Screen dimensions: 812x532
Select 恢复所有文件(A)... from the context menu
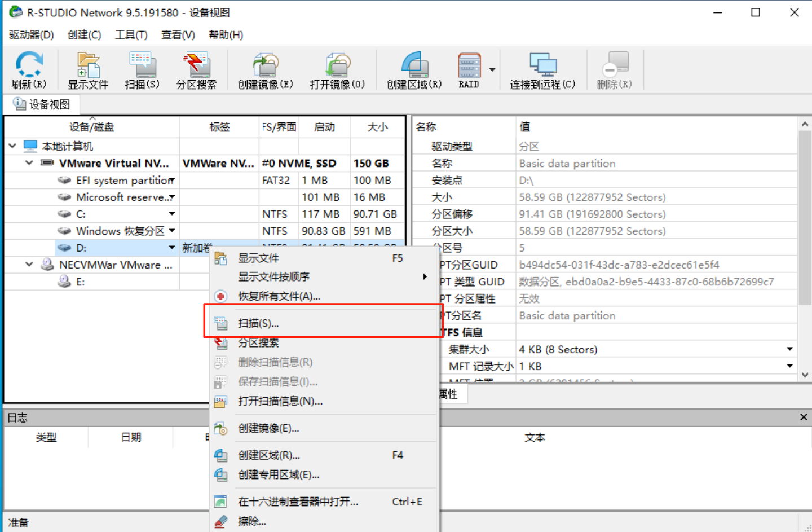click(279, 296)
